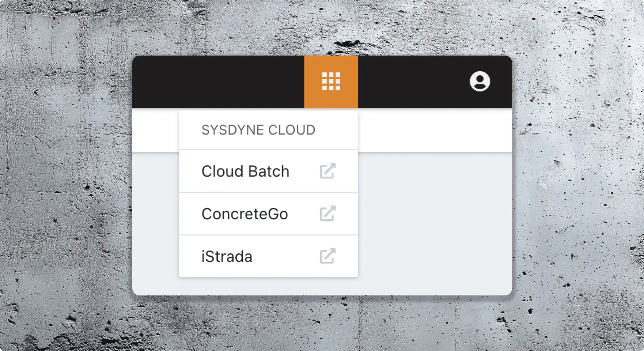Click the orange app grid launcher icon
The image size is (644, 351).
(x=331, y=82)
